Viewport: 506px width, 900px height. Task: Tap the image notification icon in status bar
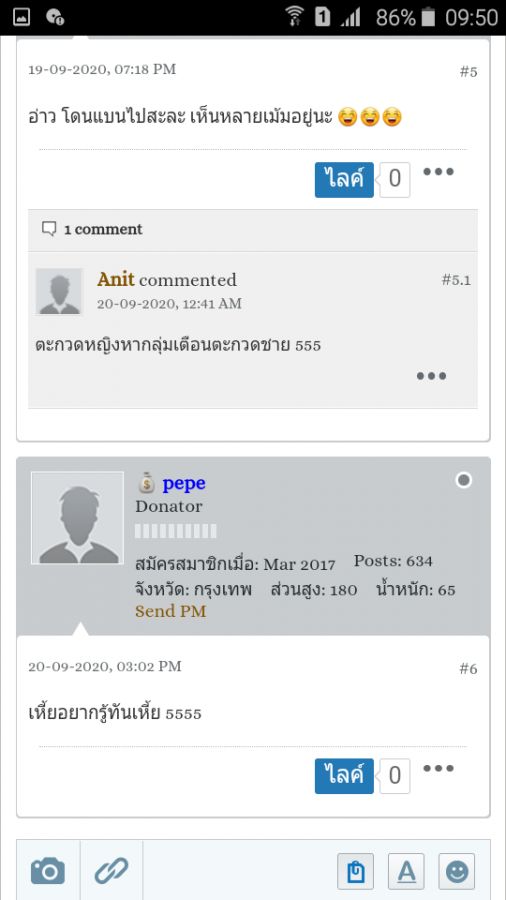pos(21,17)
